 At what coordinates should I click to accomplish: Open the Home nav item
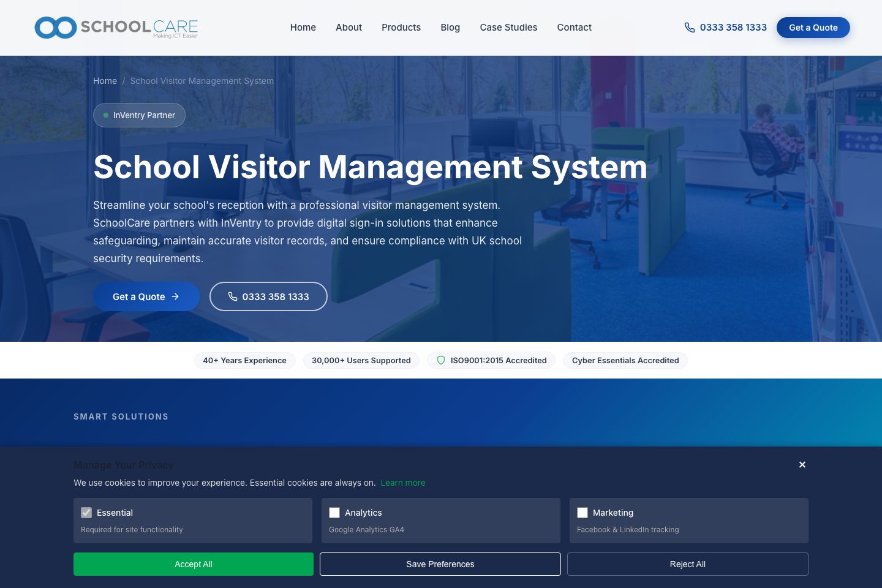point(303,28)
